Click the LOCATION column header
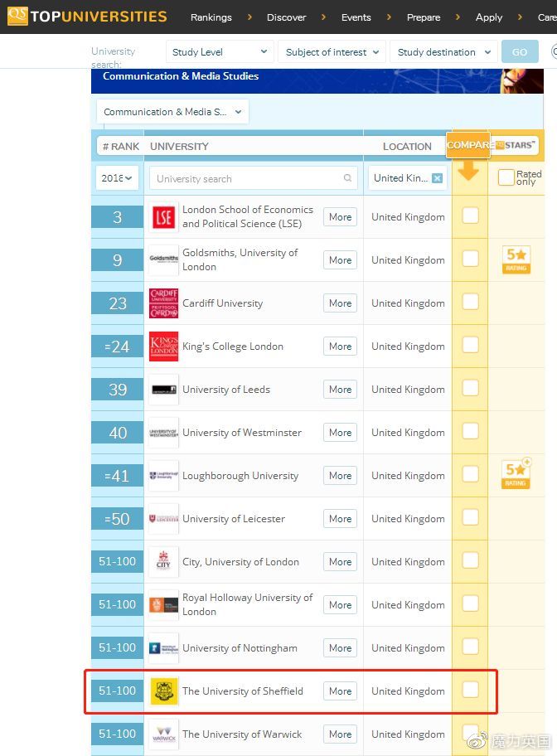557x756 pixels. (407, 146)
